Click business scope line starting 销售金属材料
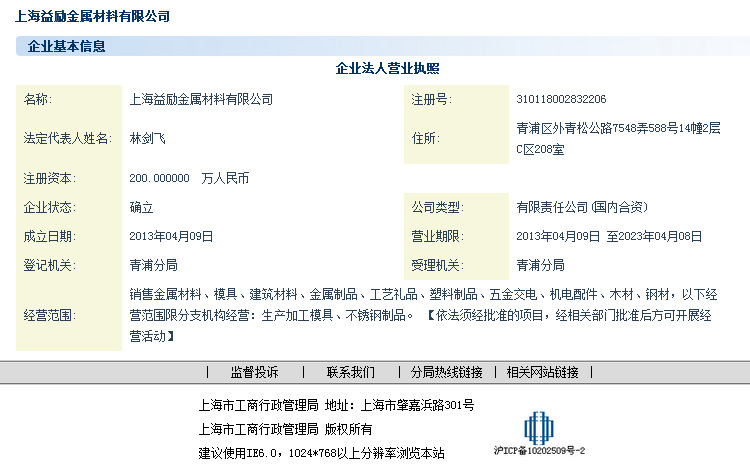Image resolution: width=750 pixels, height=471 pixels. pyautogui.click(x=423, y=294)
